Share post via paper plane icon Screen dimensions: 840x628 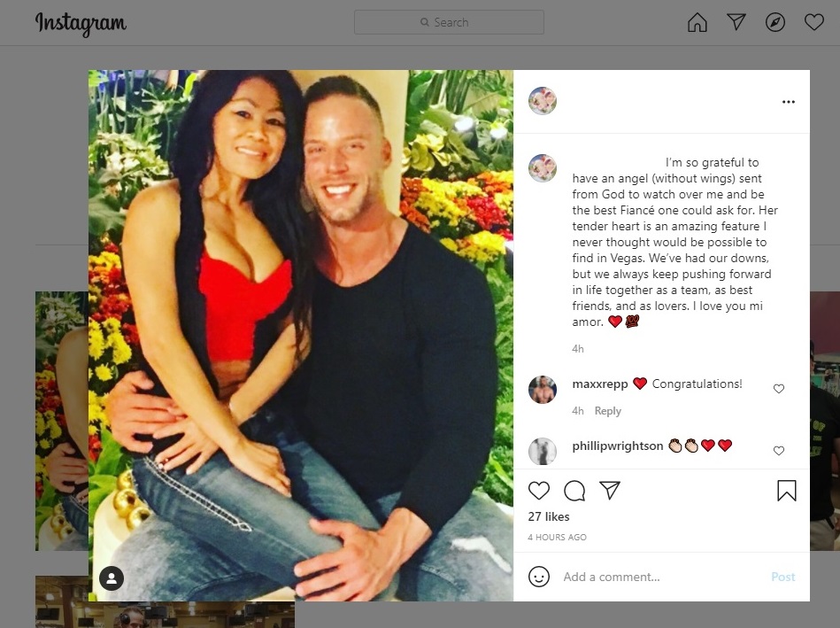(x=610, y=490)
